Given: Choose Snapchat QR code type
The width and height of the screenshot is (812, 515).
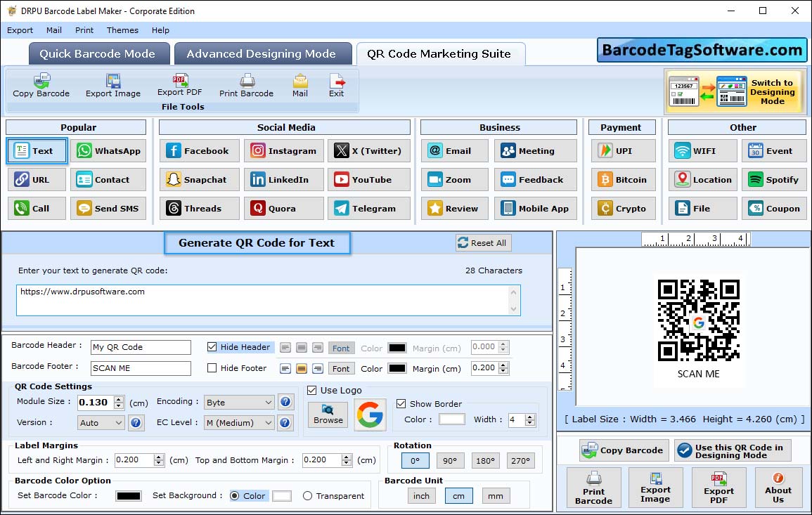Looking at the screenshot, I should coord(200,180).
